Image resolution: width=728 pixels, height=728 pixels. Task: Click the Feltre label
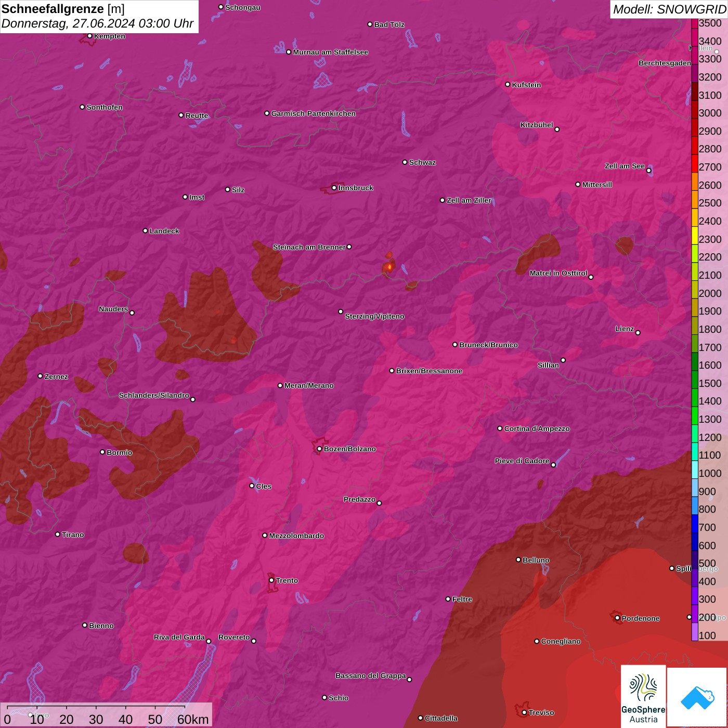click(462, 599)
